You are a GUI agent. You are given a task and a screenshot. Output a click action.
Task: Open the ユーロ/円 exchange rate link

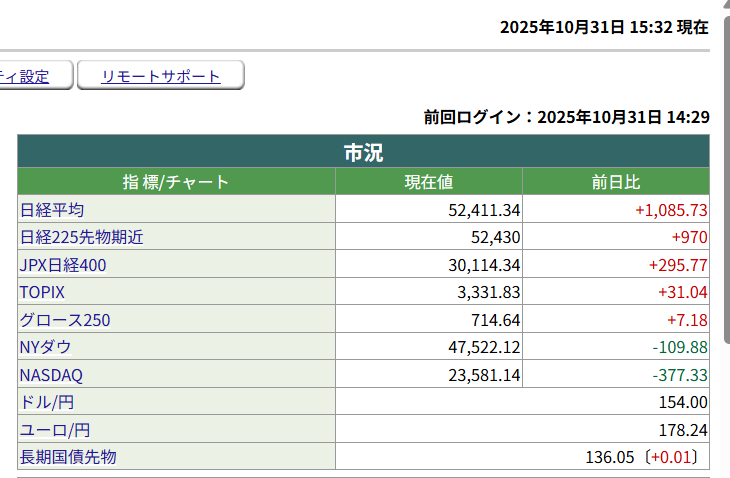(x=55, y=430)
